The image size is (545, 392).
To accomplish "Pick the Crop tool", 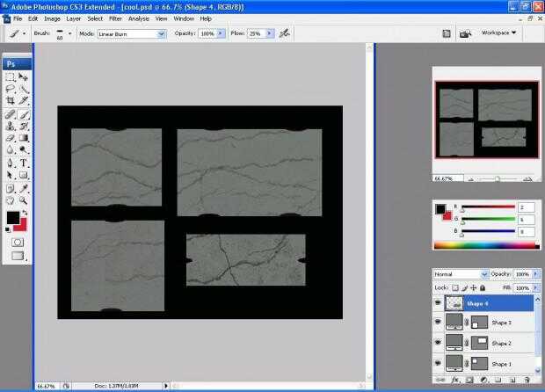I will coord(11,102).
